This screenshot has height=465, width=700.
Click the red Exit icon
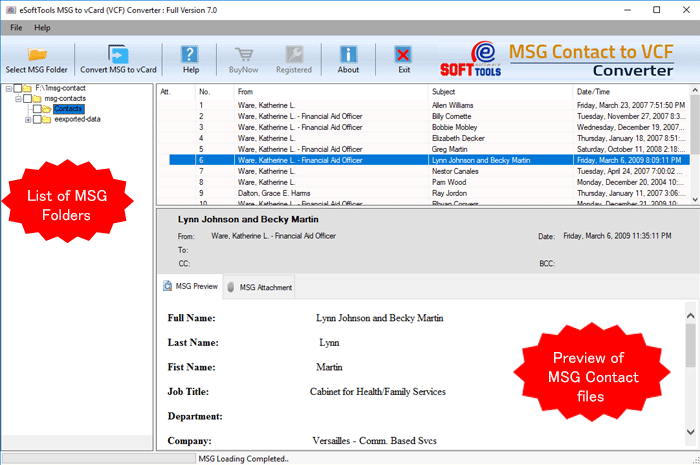(404, 54)
